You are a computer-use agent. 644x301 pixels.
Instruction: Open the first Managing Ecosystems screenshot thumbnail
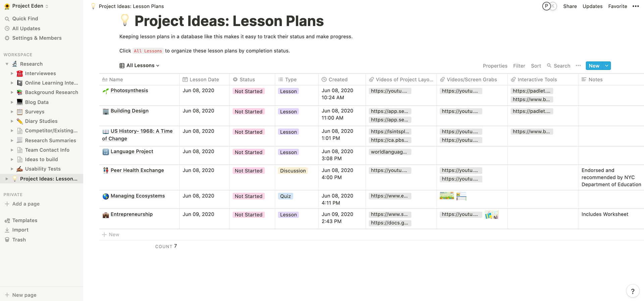(446, 196)
